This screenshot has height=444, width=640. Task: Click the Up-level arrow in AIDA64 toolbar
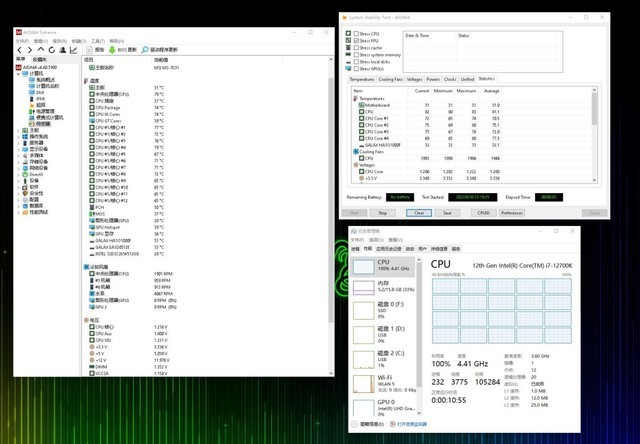point(41,49)
